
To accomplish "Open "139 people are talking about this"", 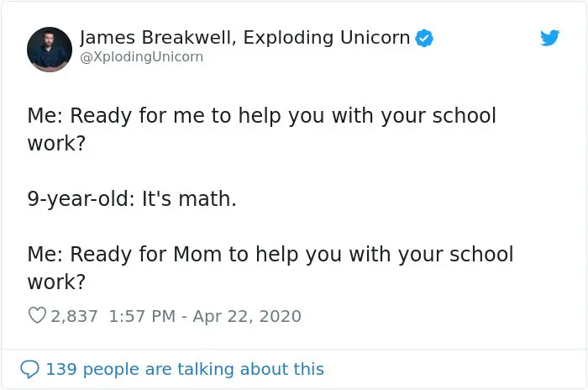I will point(184,369).
